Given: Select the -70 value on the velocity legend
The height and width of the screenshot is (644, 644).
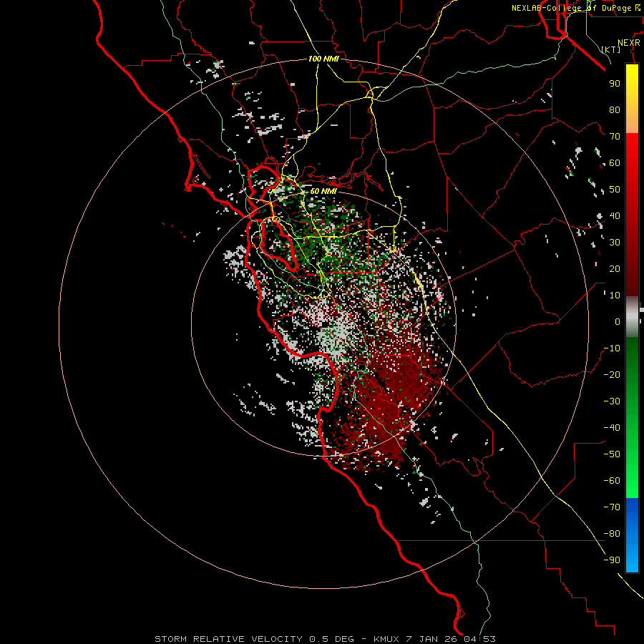Looking at the screenshot, I should pos(612,507).
